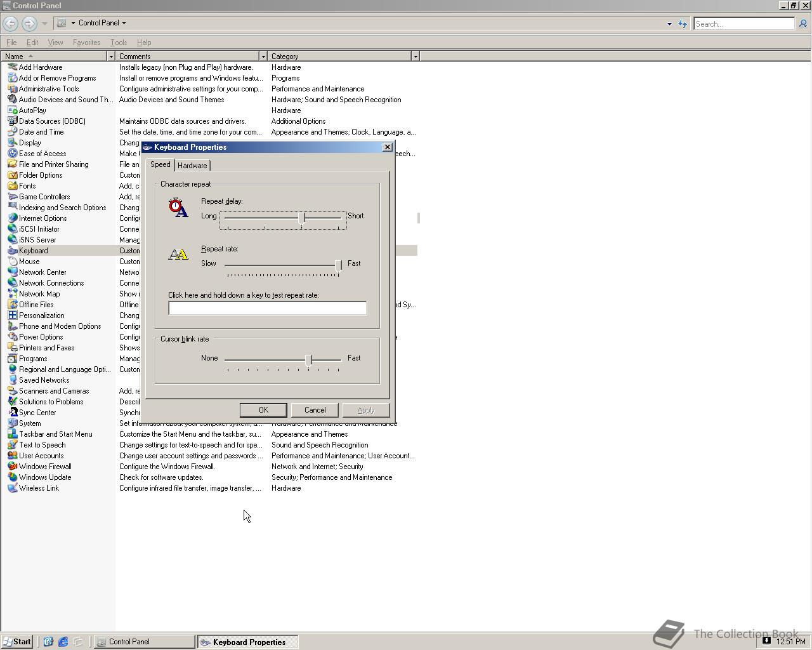Select the Fonts icon
Screen dimensions: 812x650
coord(12,186)
